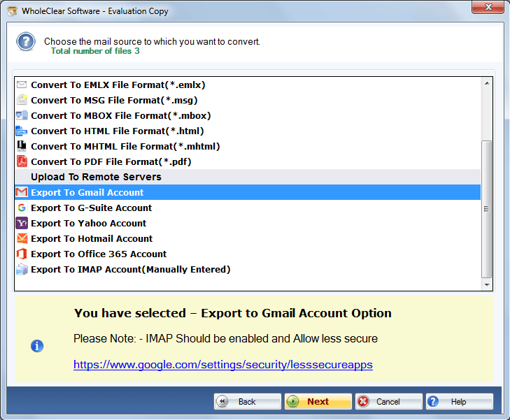Select Convert To PDF File Format
This screenshot has height=420, width=510.
pyautogui.click(x=248, y=161)
